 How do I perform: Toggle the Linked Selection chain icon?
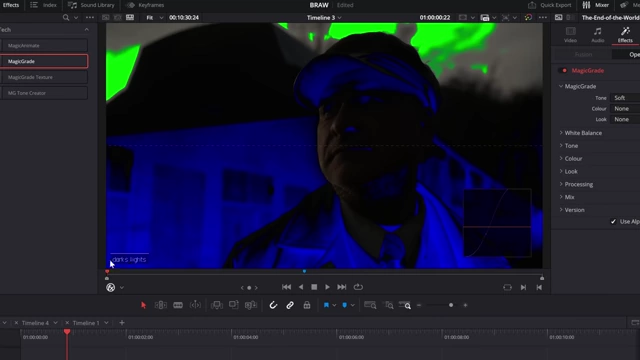pyautogui.click(x=290, y=305)
